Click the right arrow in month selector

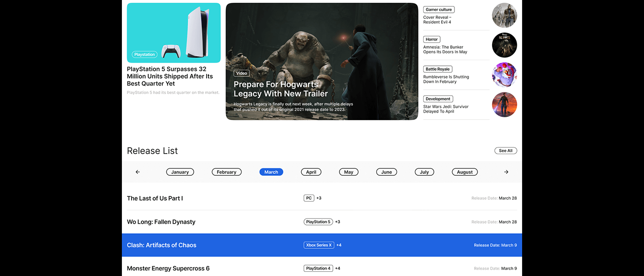point(506,172)
